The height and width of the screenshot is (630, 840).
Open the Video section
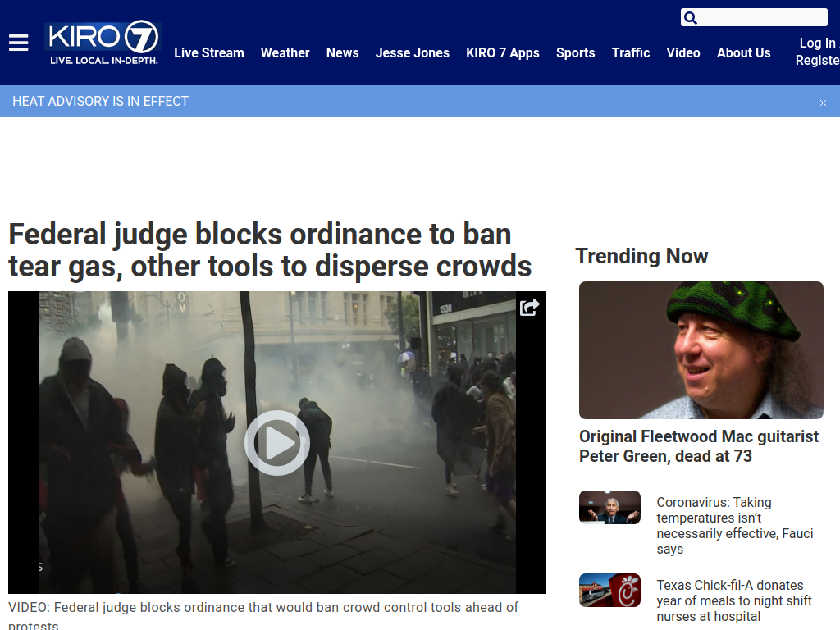pyautogui.click(x=683, y=53)
